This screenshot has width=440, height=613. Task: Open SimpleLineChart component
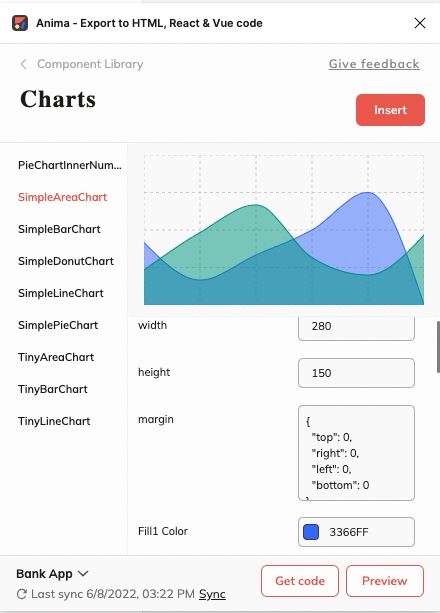point(61,293)
